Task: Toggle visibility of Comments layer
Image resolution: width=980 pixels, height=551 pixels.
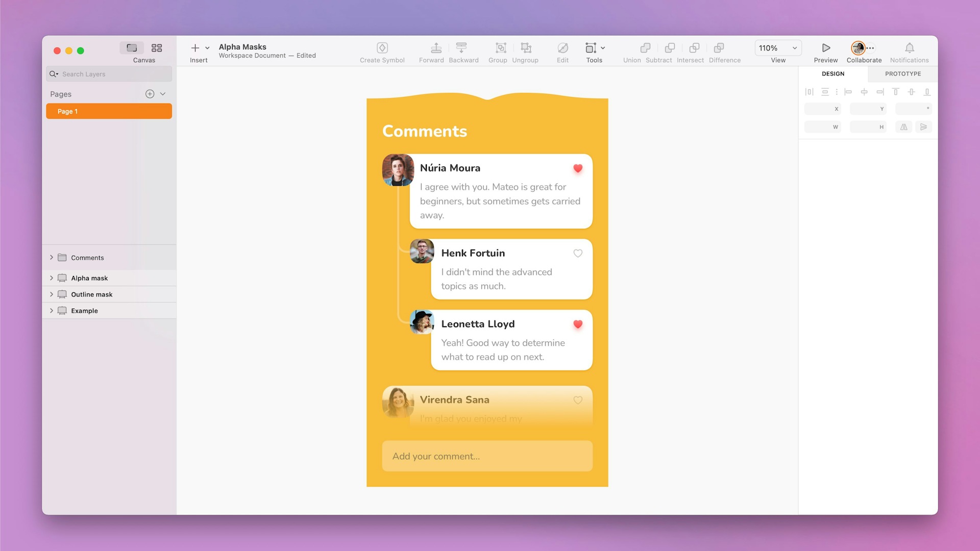Action: coord(165,258)
